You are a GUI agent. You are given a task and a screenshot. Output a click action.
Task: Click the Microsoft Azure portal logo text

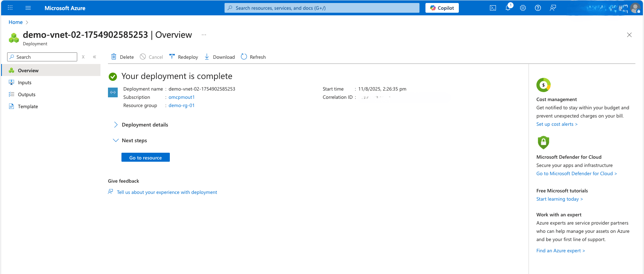pos(65,8)
